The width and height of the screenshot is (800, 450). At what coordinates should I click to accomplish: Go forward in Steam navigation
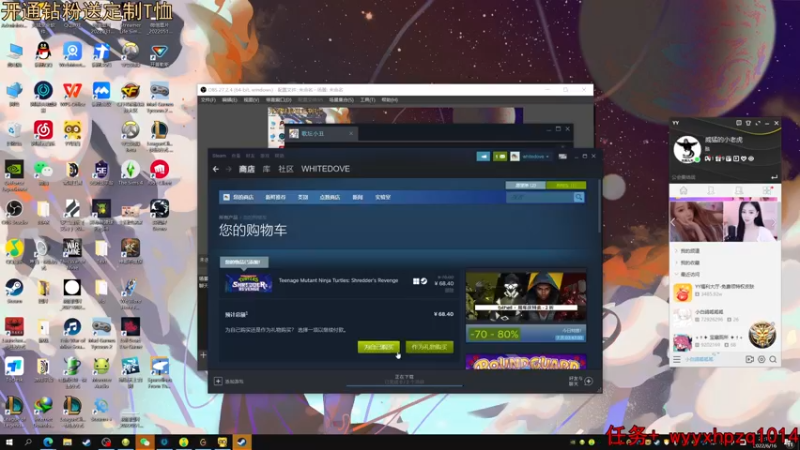click(x=229, y=169)
